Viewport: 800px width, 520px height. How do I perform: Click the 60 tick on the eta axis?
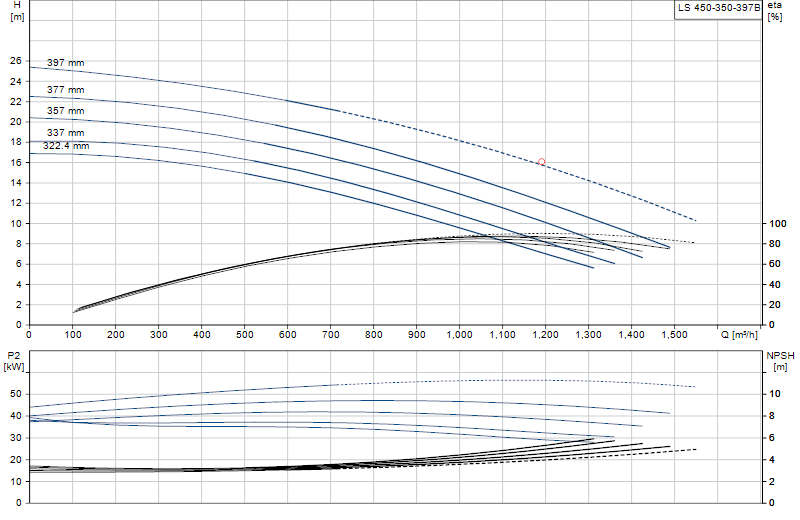point(774,264)
